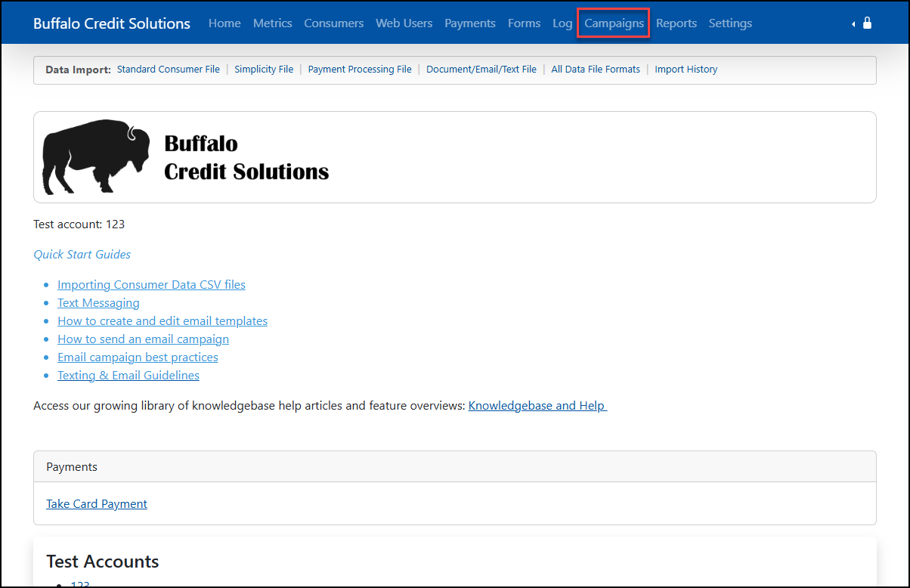Viewport: 910px width, 588px height.
Task: Navigate to the Payments menu item
Action: [x=470, y=23]
